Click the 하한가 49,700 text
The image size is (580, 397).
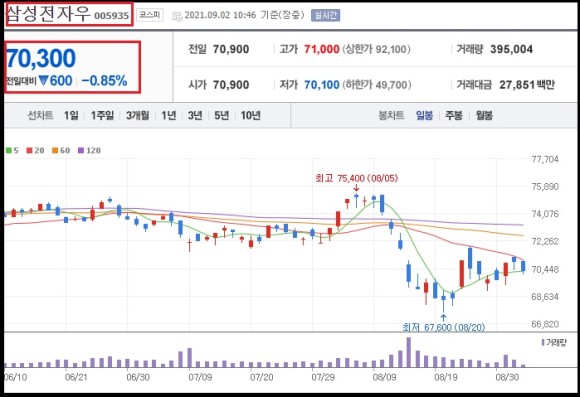pos(376,85)
